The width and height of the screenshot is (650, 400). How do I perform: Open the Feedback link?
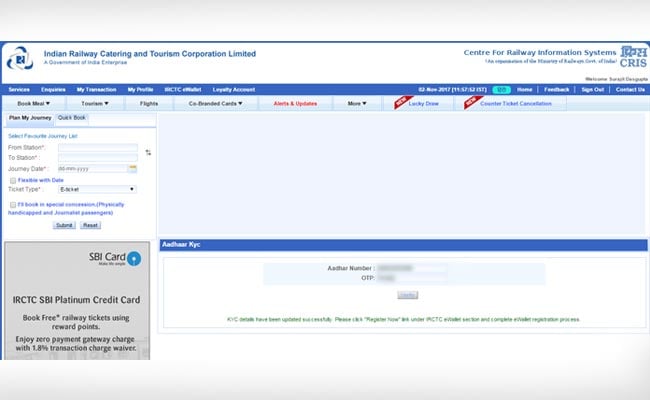pos(556,90)
